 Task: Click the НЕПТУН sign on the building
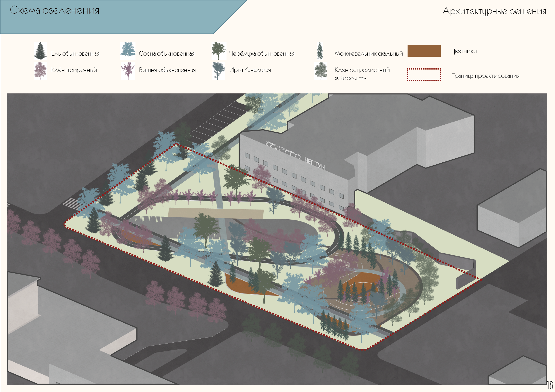click(314, 164)
